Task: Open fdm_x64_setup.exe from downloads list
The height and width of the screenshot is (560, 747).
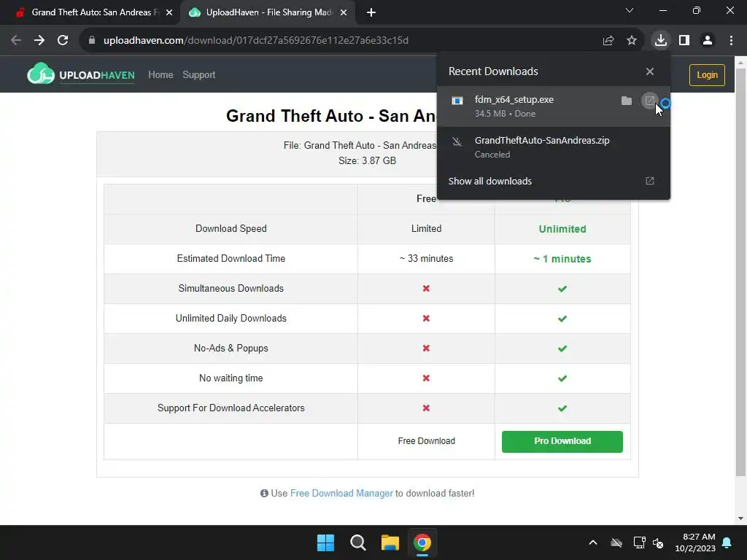Action: coord(650,101)
